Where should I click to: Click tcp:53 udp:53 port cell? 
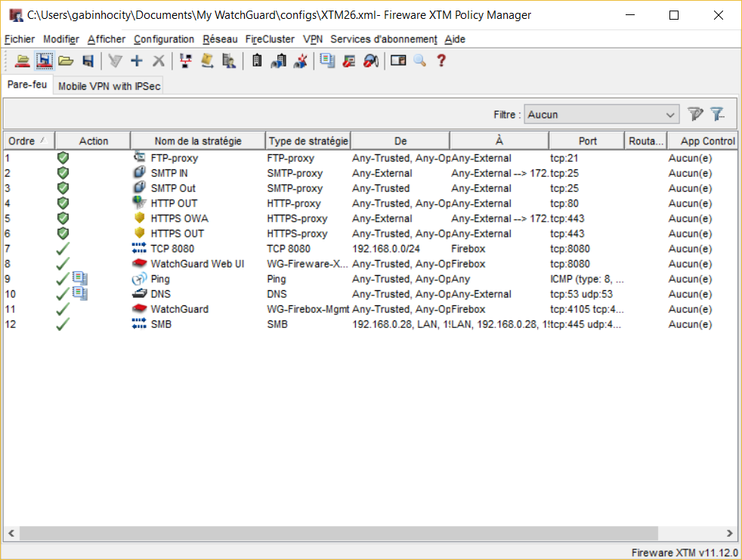(x=581, y=294)
